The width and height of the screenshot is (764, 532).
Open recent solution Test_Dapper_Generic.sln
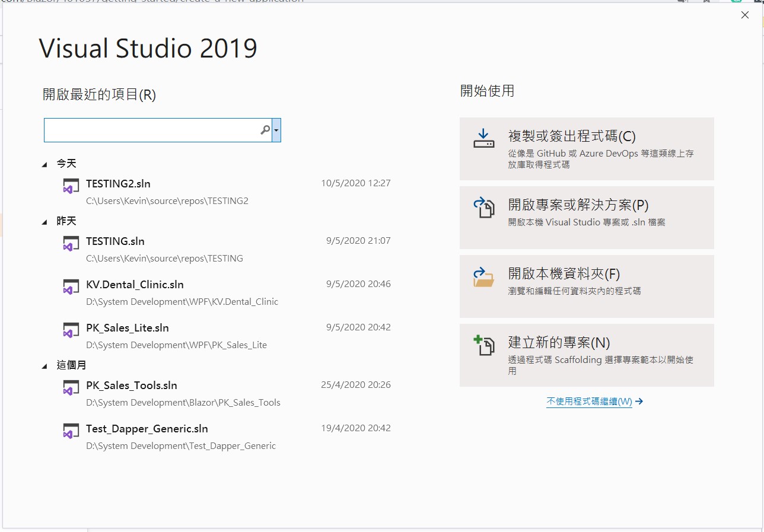tap(147, 429)
